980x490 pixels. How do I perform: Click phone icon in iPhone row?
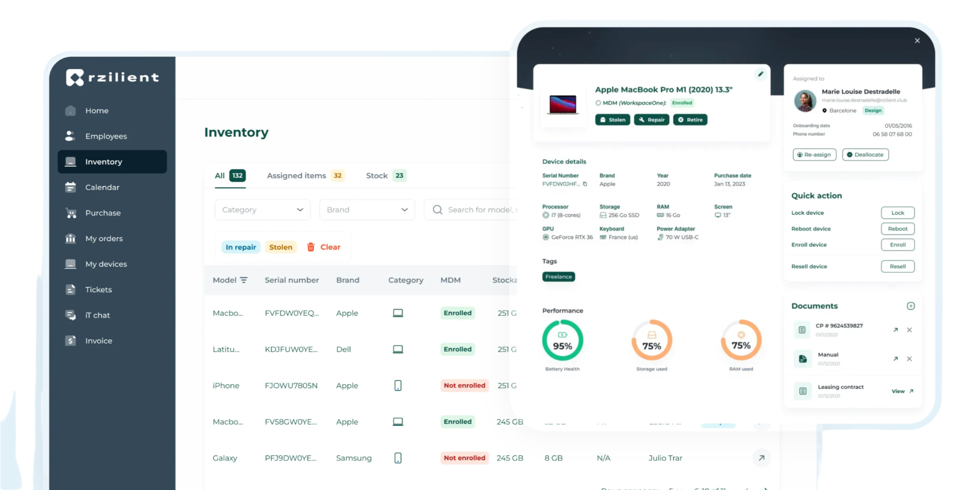[x=398, y=386]
